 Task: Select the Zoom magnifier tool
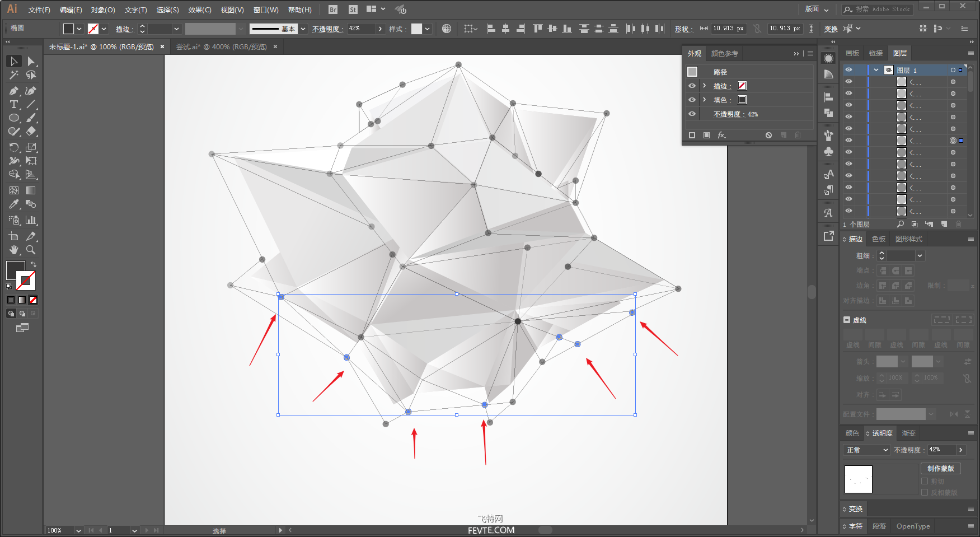pyautogui.click(x=31, y=250)
